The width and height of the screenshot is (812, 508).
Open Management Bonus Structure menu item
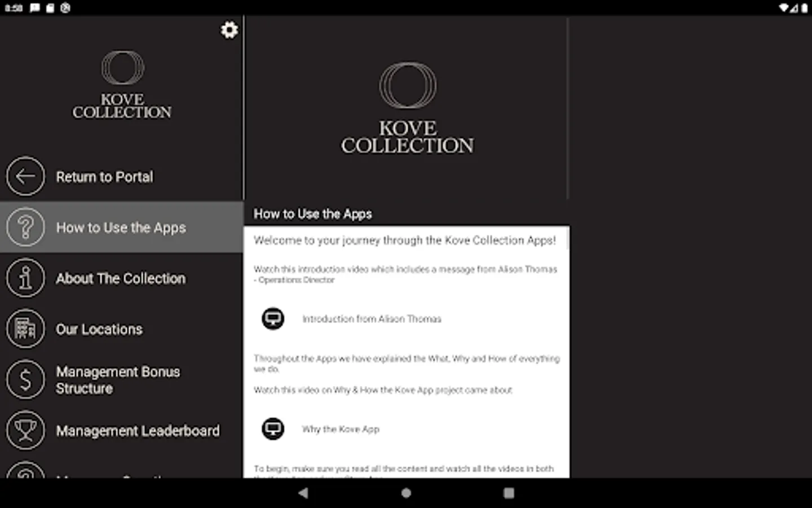[x=122, y=379]
